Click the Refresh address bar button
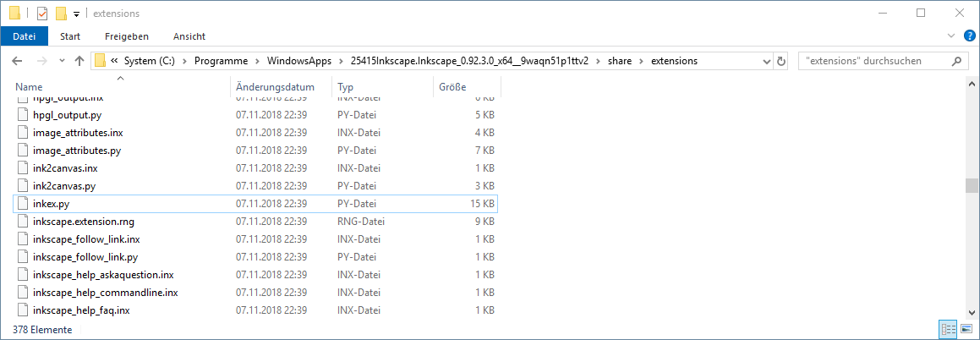Image resolution: width=980 pixels, height=340 pixels. tap(781, 61)
